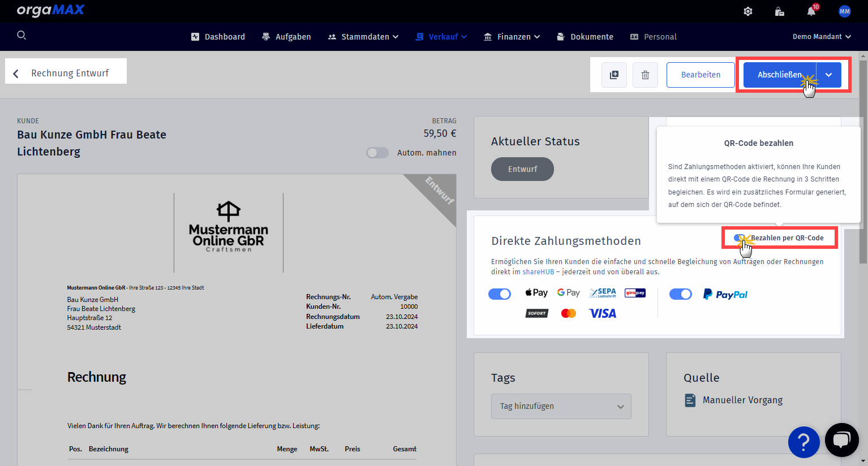868x466 pixels.
Task: Click the giropay logo
Action: click(635, 293)
